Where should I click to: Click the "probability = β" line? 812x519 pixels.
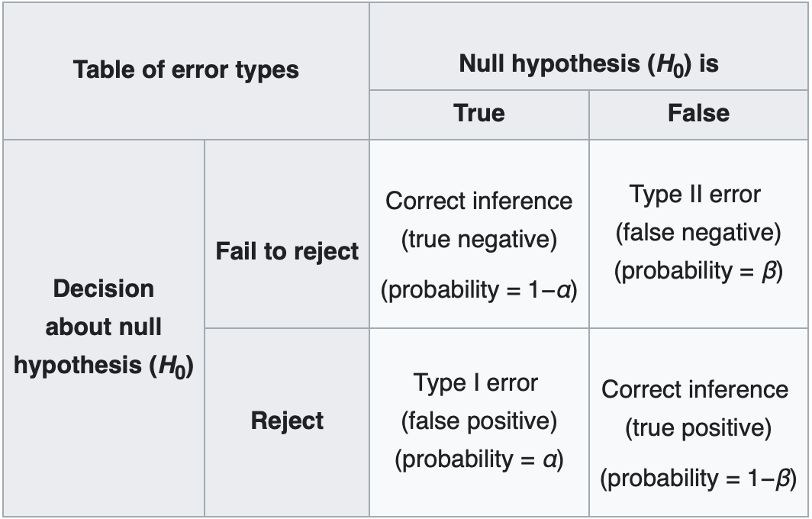[x=698, y=270]
